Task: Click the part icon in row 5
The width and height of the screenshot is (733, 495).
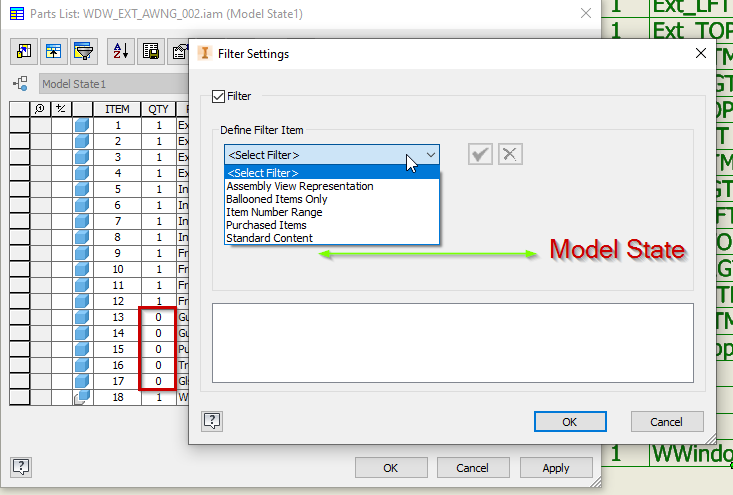Action: coord(82,189)
